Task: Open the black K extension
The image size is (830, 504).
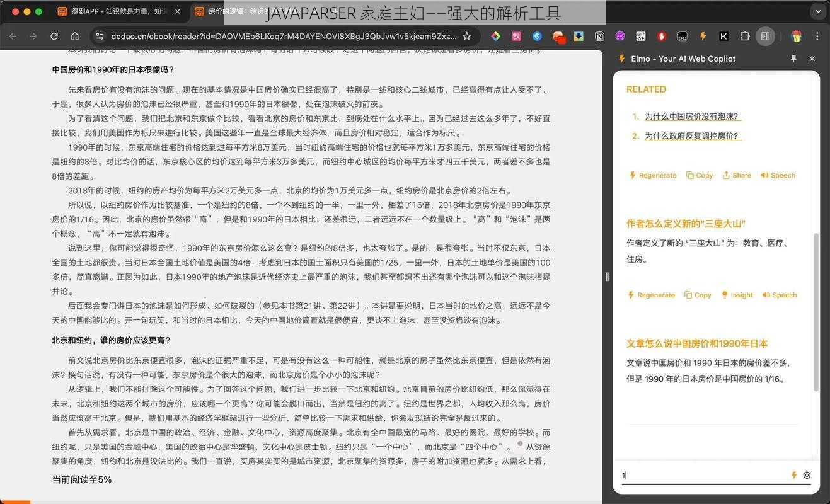Action: tap(723, 37)
